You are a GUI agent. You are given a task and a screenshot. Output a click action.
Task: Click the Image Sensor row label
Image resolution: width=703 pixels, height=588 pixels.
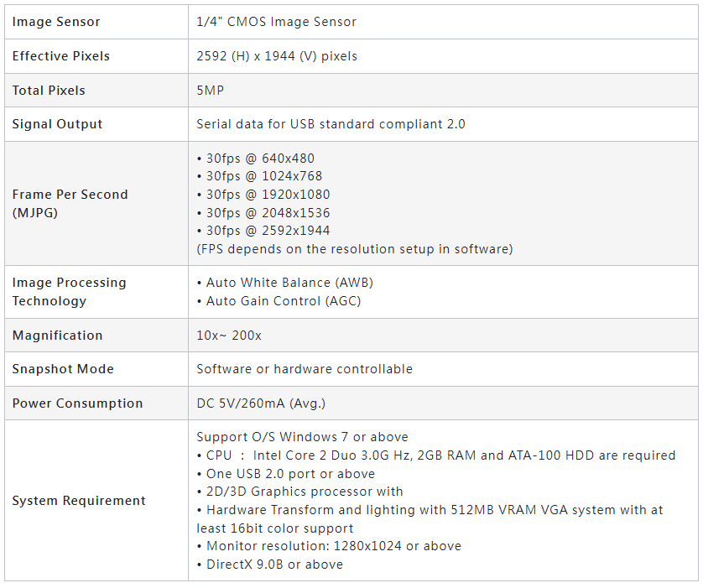[x=56, y=22]
